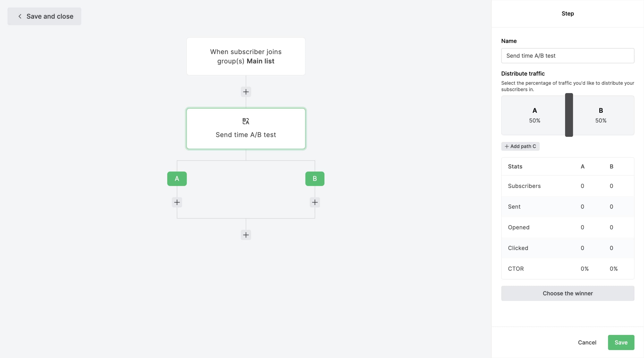Add a step under path A
644x358 pixels.
click(x=177, y=202)
